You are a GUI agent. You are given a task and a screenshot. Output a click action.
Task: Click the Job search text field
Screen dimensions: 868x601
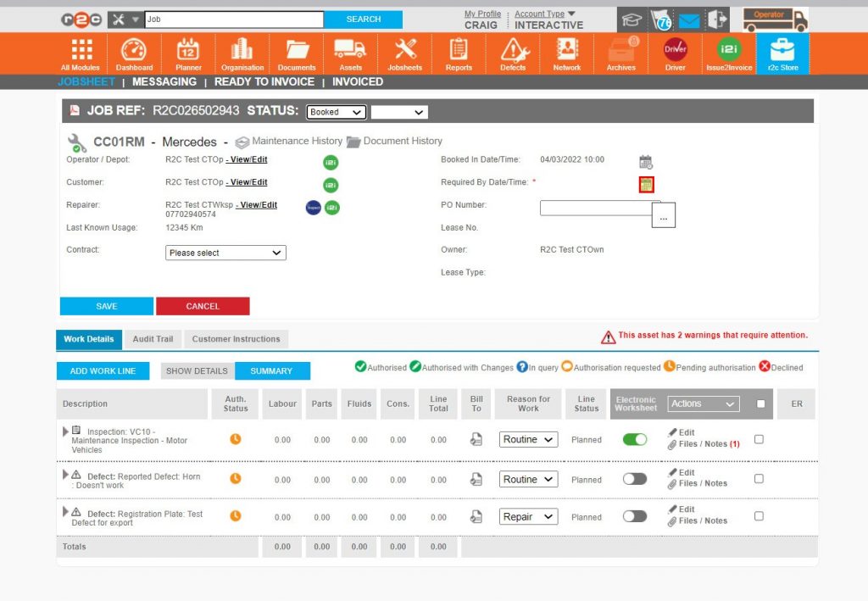(234, 19)
